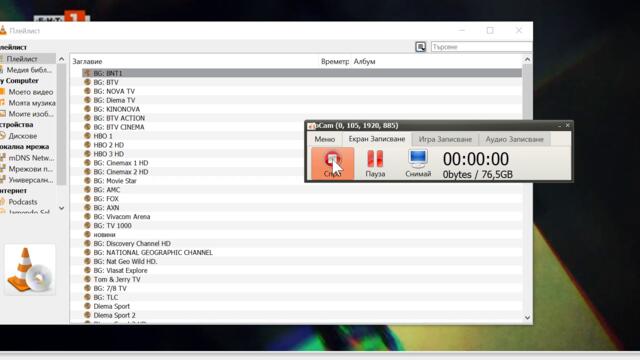The width and height of the screenshot is (640, 360).
Task: Open the Меню tab in Bandicam
Action: coord(324,139)
